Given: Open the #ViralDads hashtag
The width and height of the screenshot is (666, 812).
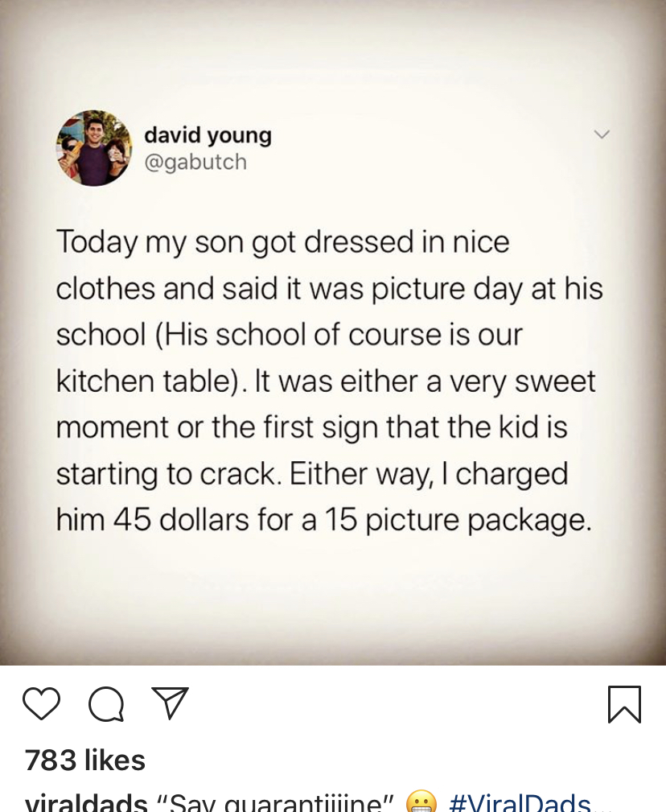Looking at the screenshot, I should (x=520, y=802).
